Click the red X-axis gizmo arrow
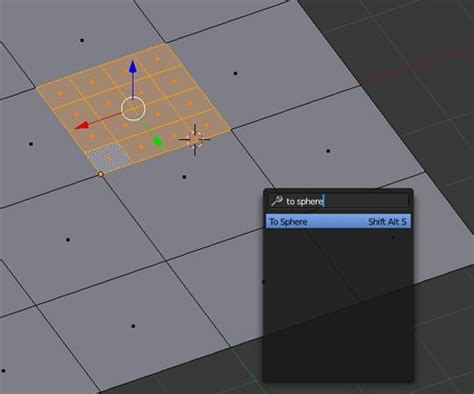 82,125
